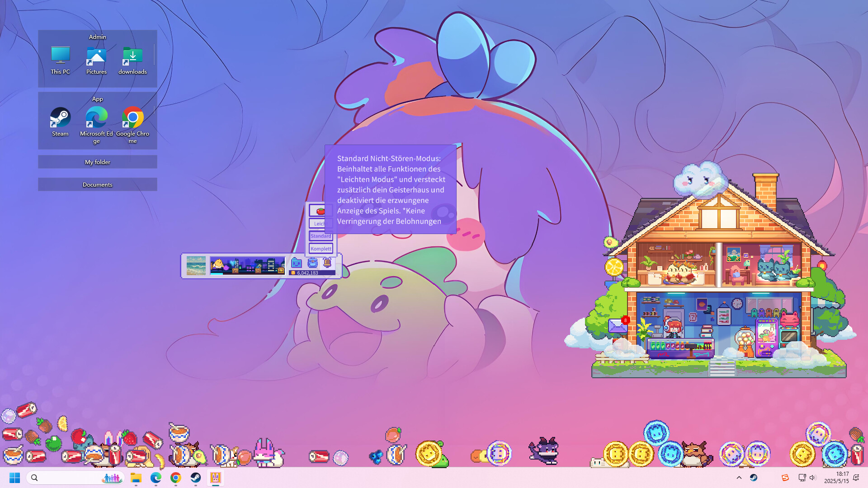Click the coin balance 6,042,183 display
Viewport: 868px width, 488px height.
click(x=311, y=273)
